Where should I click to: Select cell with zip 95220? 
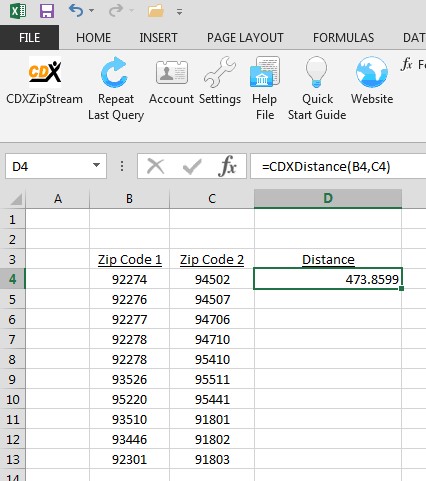coord(129,399)
